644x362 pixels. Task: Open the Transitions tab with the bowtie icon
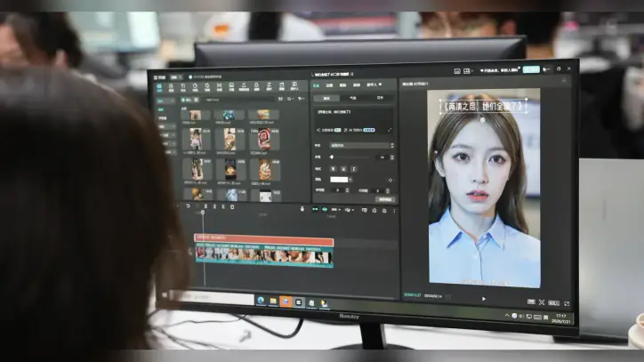click(220, 87)
